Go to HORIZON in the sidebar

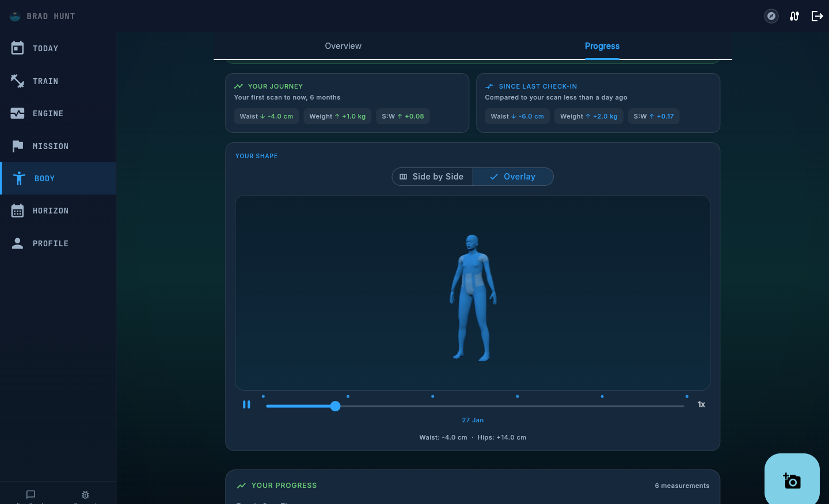pyautogui.click(x=58, y=211)
